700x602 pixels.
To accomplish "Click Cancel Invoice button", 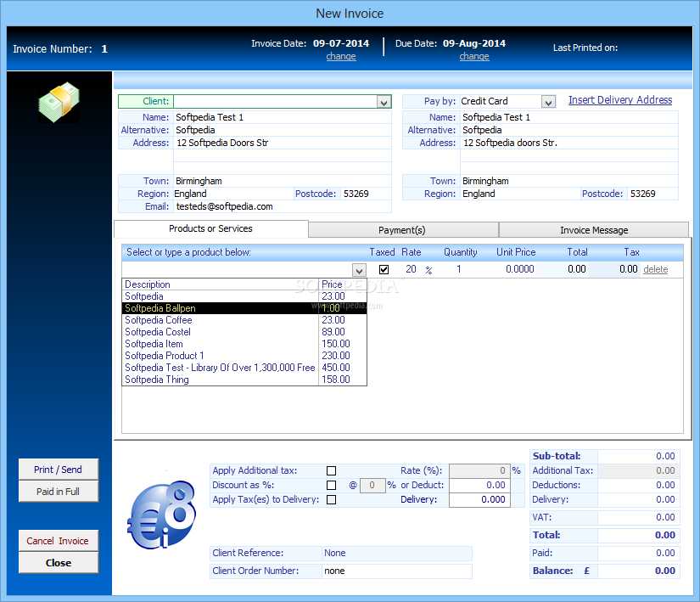I will tap(58, 541).
